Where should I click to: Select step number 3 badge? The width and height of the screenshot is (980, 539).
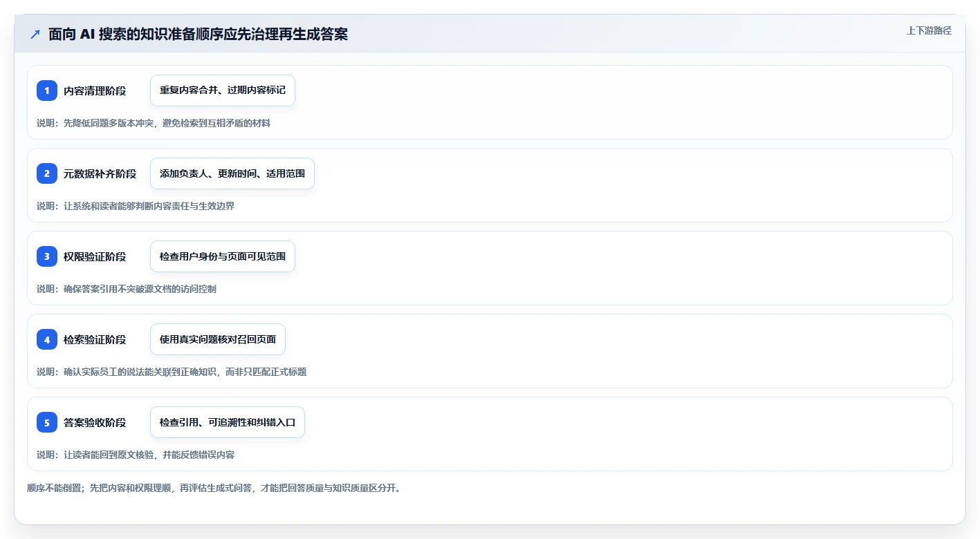pyautogui.click(x=47, y=256)
